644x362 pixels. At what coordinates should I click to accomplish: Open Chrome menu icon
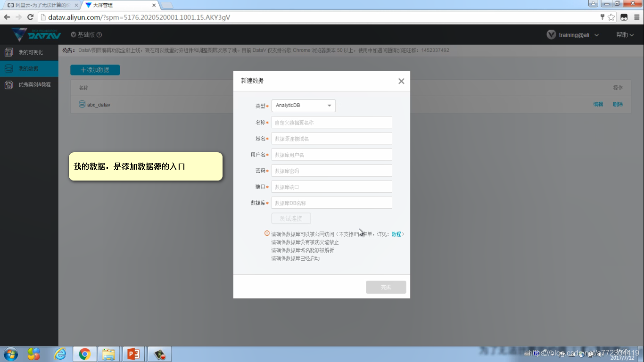(636, 17)
